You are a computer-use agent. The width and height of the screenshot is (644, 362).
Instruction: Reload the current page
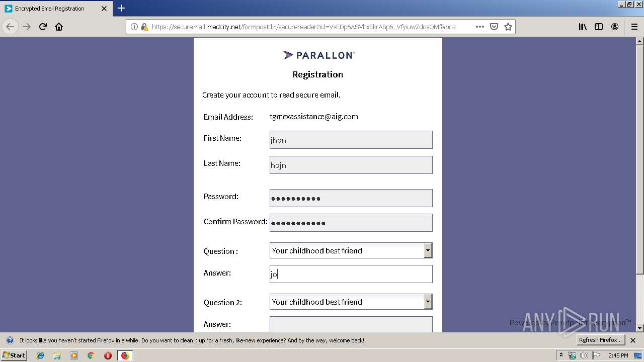[x=43, y=27]
